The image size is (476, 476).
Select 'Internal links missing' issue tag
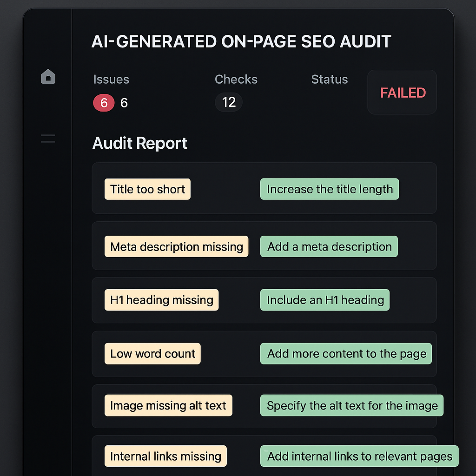(x=165, y=456)
